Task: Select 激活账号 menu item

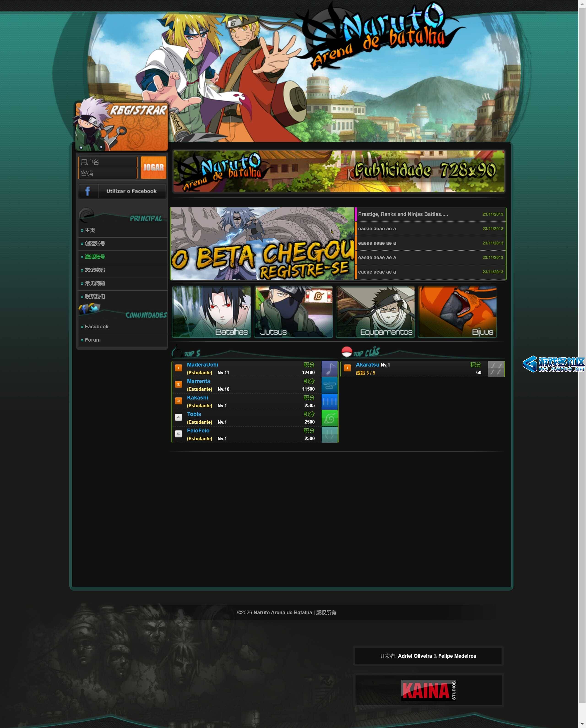Action: point(95,257)
